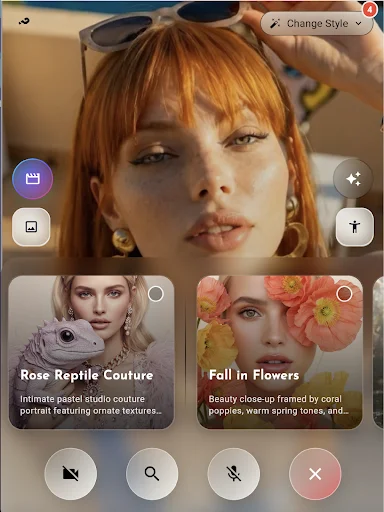Image resolution: width=384 pixels, height=512 pixels.
Task: Click the 'Rose Reptile Couture' title text
Action: (x=87, y=375)
